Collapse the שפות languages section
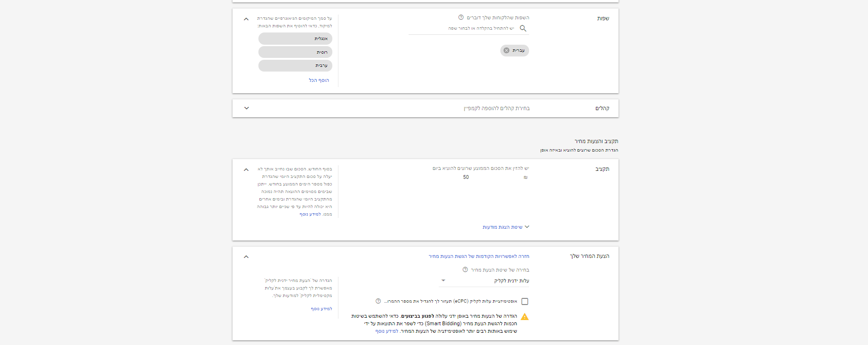 (x=246, y=19)
